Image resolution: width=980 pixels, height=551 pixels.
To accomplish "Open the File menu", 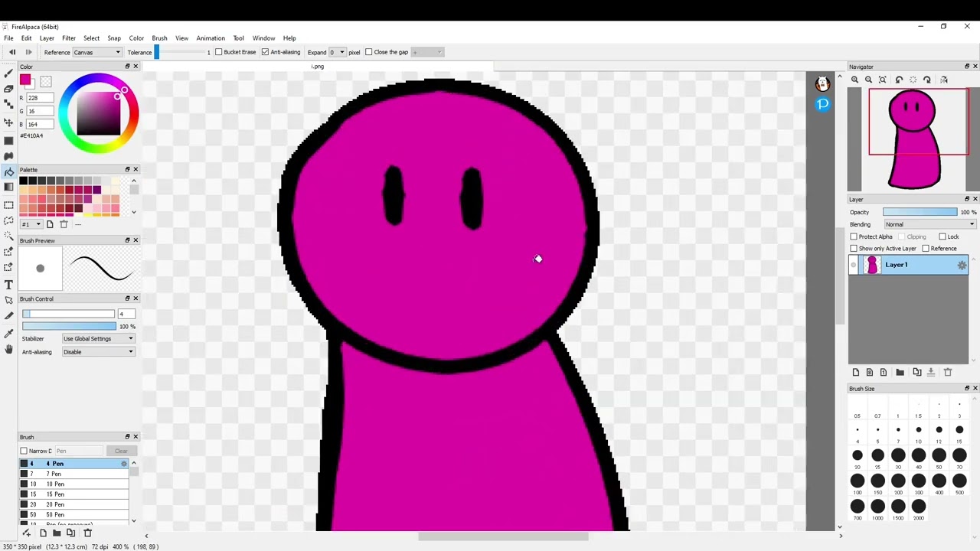I will point(8,38).
